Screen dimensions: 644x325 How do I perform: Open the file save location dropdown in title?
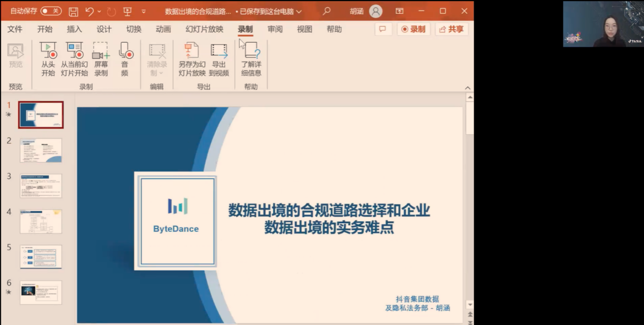pos(299,11)
